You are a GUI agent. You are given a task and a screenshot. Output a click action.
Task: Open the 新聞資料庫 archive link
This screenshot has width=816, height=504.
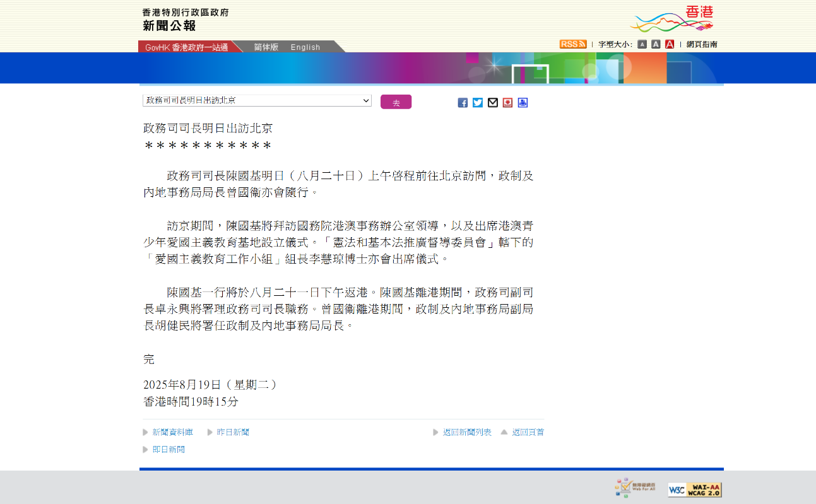tap(172, 432)
